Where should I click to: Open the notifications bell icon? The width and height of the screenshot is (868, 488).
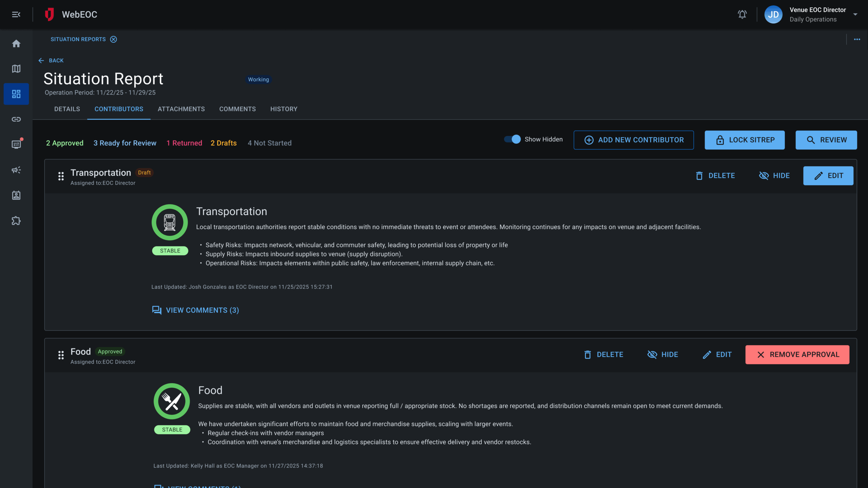click(x=742, y=15)
